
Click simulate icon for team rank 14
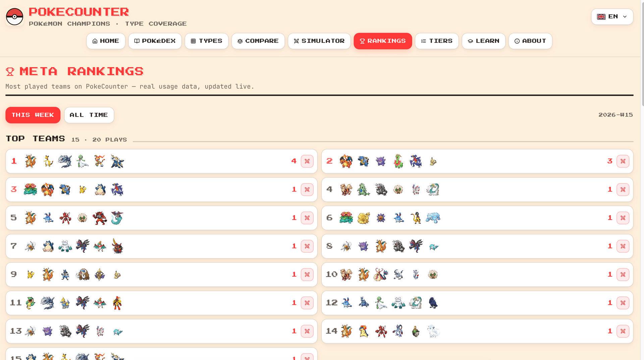tap(623, 331)
